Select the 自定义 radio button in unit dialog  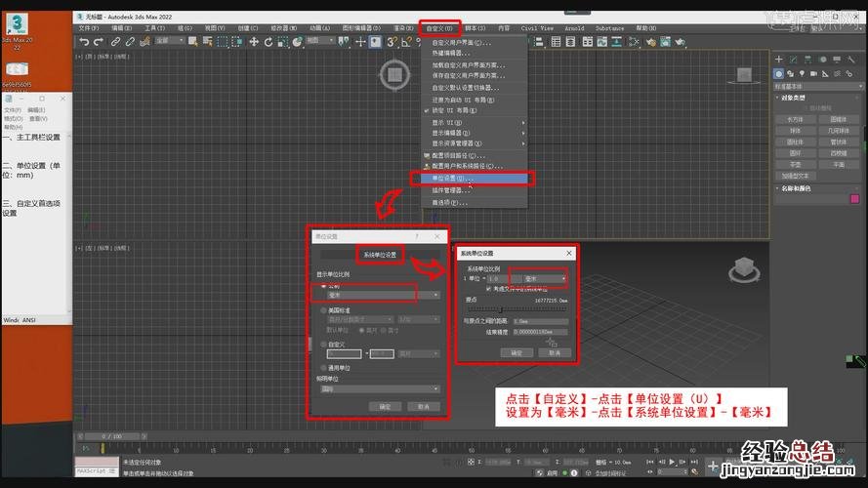tap(324, 344)
